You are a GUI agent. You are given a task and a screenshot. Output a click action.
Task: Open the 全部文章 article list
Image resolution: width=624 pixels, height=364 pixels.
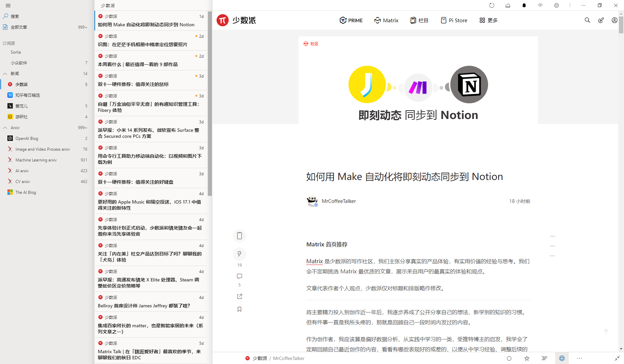(x=19, y=27)
